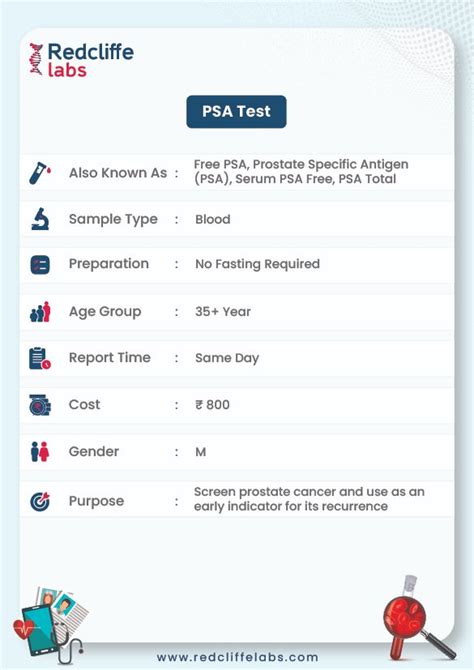Click the Redcliffe labs brand name text

pos(91,60)
